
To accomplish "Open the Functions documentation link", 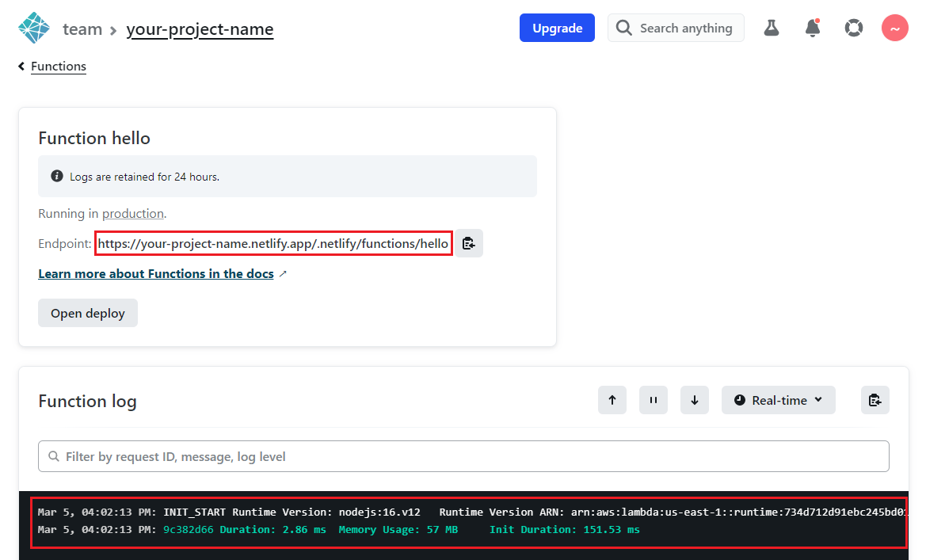I will click(156, 273).
